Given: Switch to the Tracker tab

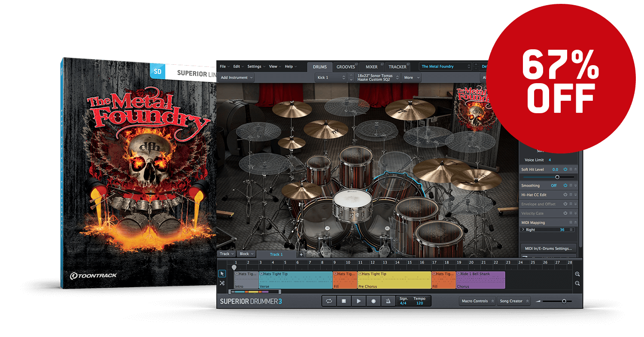Looking at the screenshot, I should pos(397,67).
